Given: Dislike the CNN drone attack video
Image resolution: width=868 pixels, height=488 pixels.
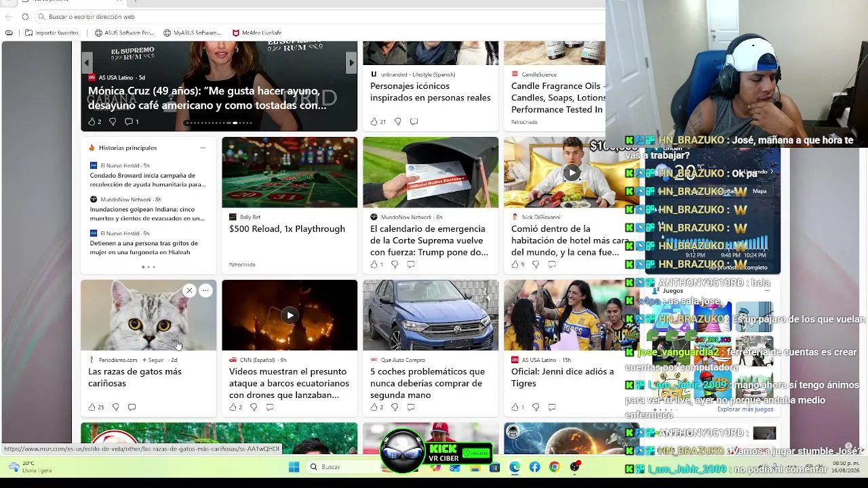Looking at the screenshot, I should pos(254,407).
